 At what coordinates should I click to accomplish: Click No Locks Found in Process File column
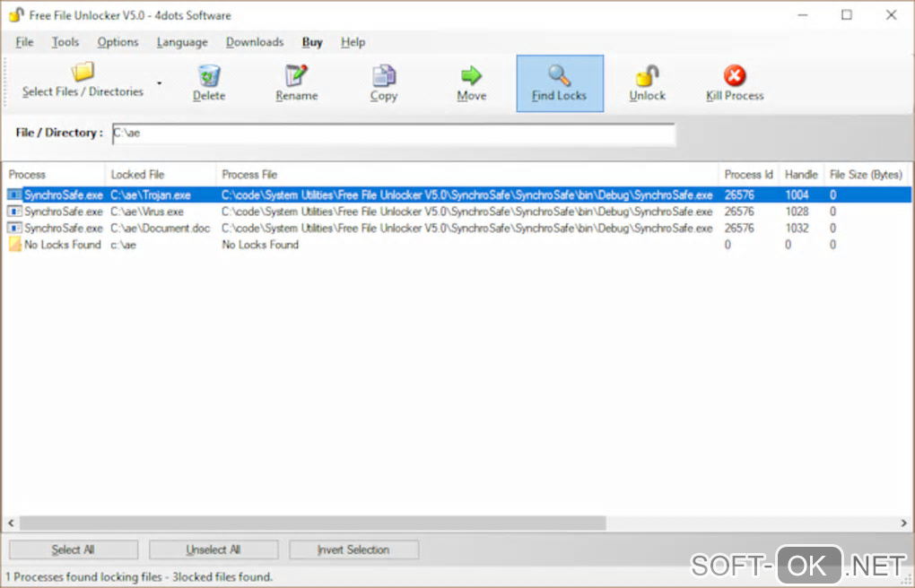pyautogui.click(x=259, y=245)
